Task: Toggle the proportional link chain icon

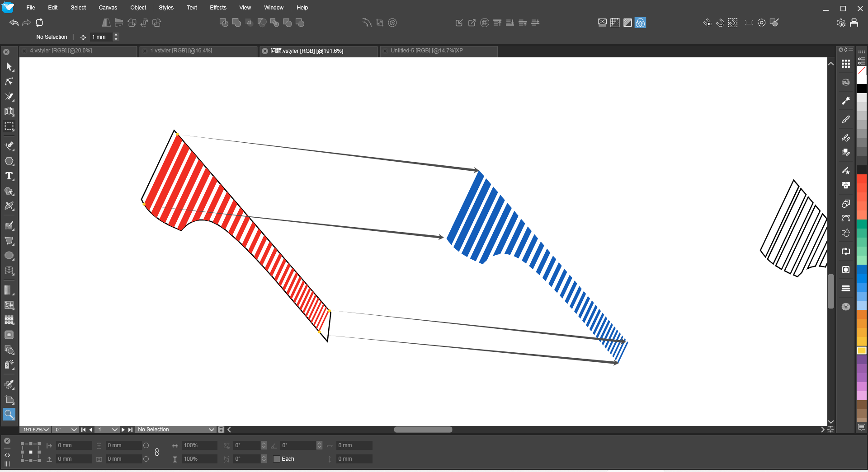Action: pos(157,452)
